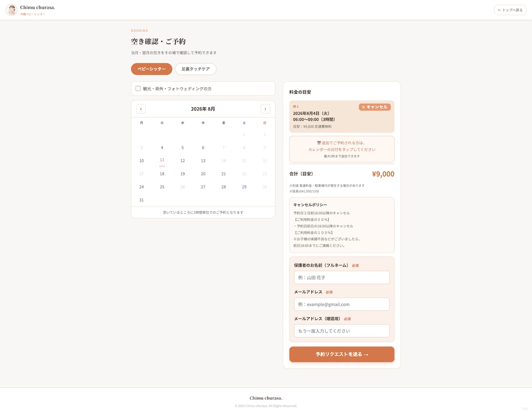Cancel slot 1 with キャンセル button
Viewport: 532px width, 415px height.
375,107
